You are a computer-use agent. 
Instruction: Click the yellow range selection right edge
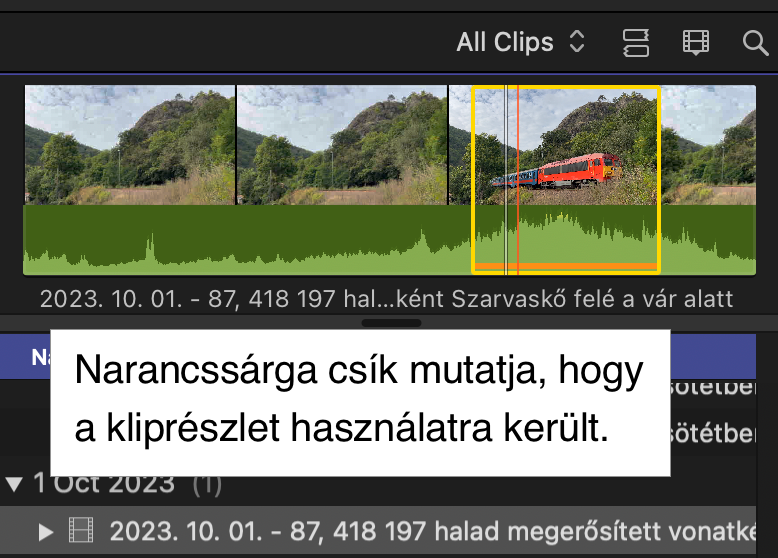659,180
